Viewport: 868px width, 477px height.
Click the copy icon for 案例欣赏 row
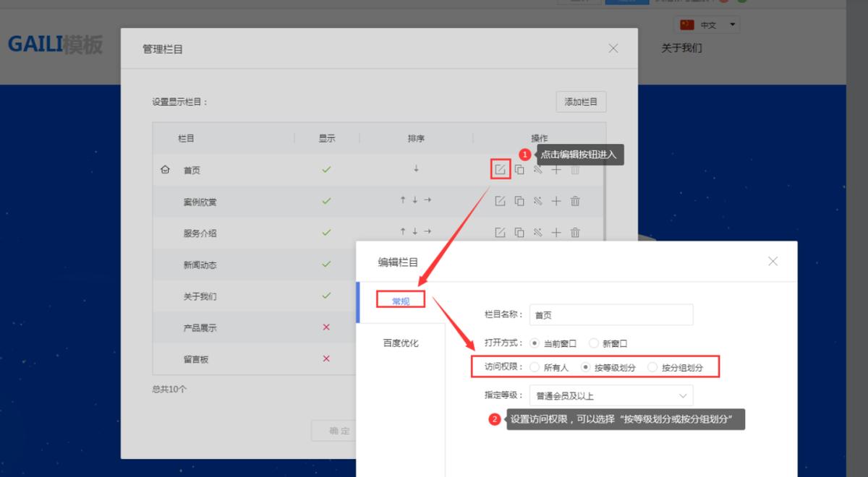point(519,201)
